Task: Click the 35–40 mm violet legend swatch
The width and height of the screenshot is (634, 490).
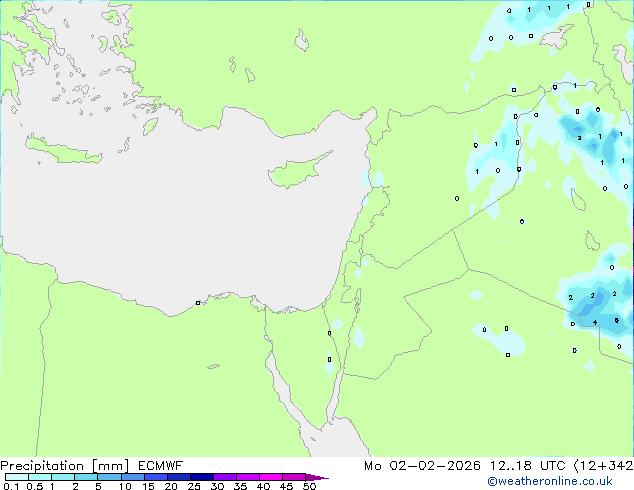Action: pos(248,477)
